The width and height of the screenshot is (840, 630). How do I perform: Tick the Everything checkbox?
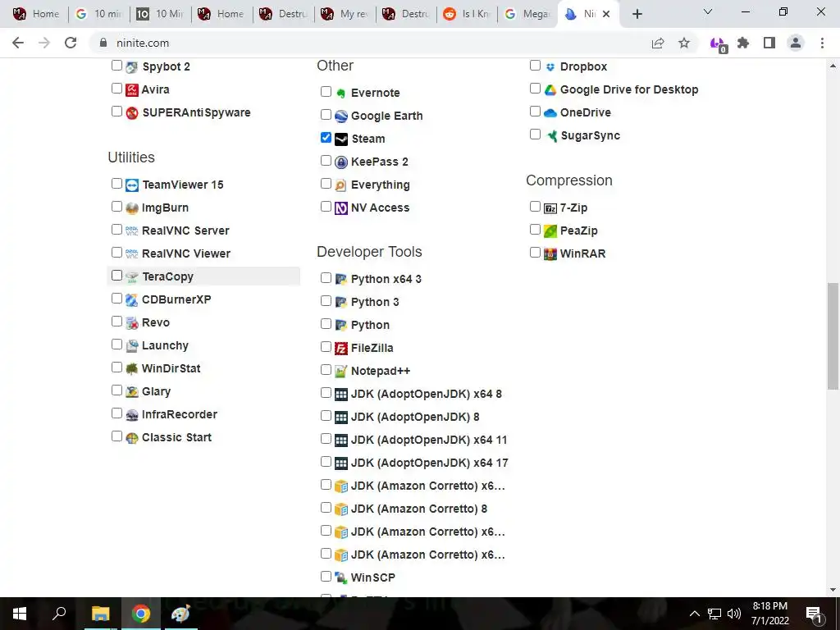(x=326, y=184)
